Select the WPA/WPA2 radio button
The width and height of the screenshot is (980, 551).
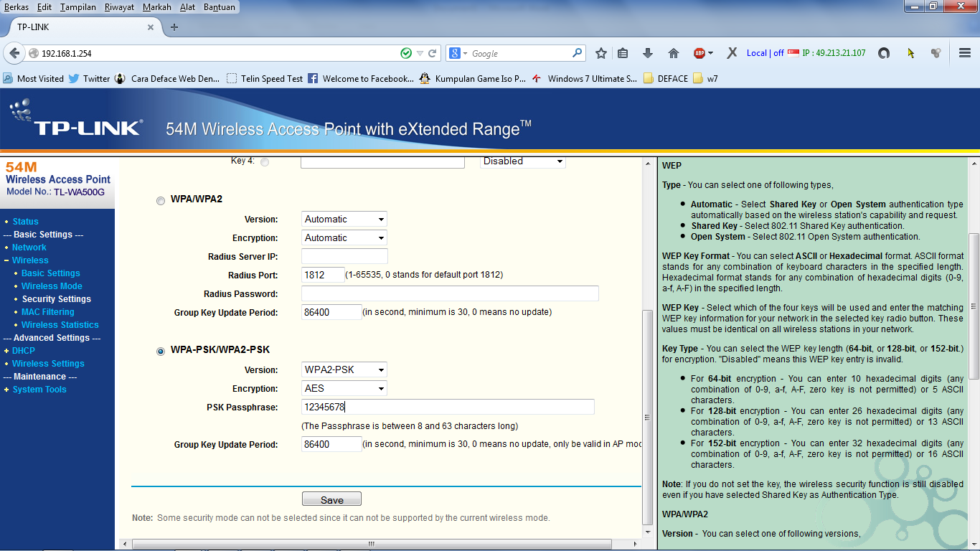[160, 201]
